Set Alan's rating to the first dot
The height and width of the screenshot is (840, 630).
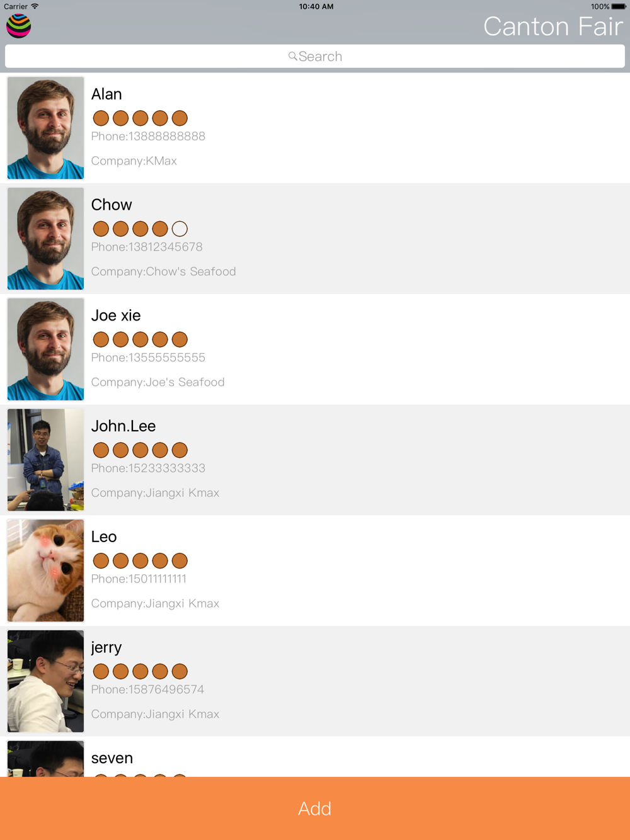(x=101, y=118)
